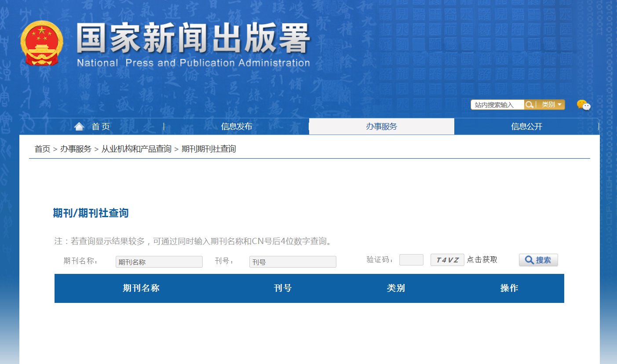Expand the 类别 search category dropdown

pyautogui.click(x=551, y=105)
